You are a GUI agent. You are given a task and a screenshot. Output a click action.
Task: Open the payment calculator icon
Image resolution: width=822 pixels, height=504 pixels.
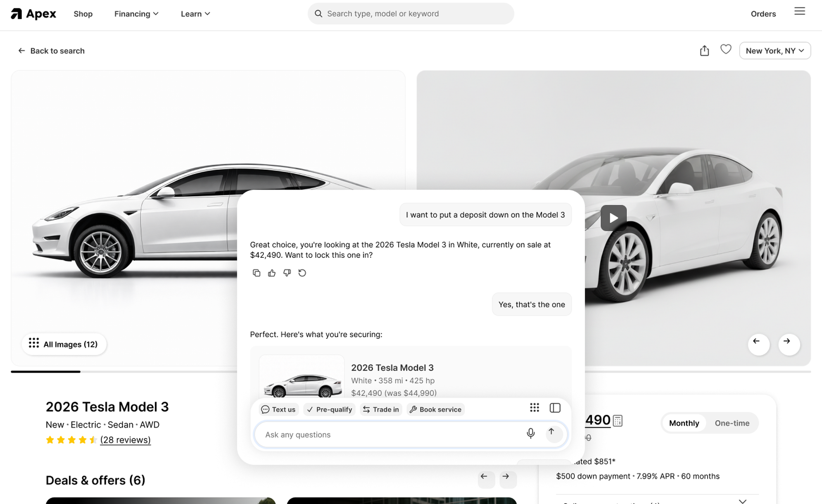click(x=617, y=421)
